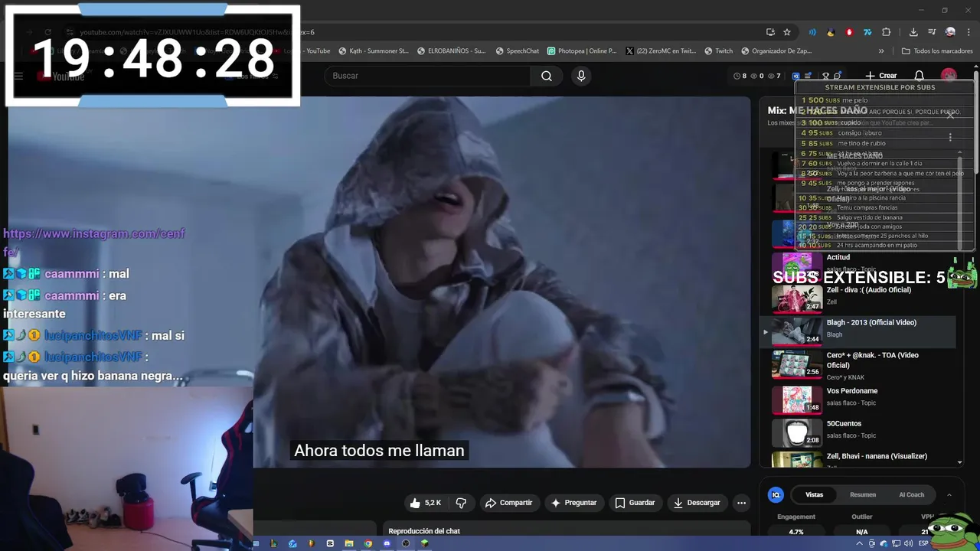Screen dimensions: 980x551
Task: Click the YouTube search magnifier button
Action: tap(547, 76)
